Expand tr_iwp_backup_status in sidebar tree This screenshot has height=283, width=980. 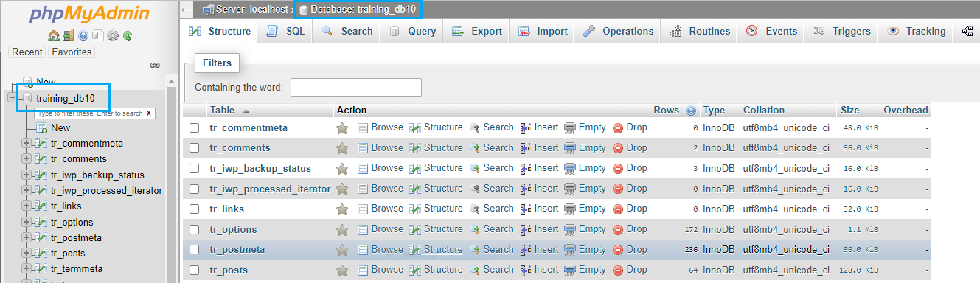coord(27,175)
